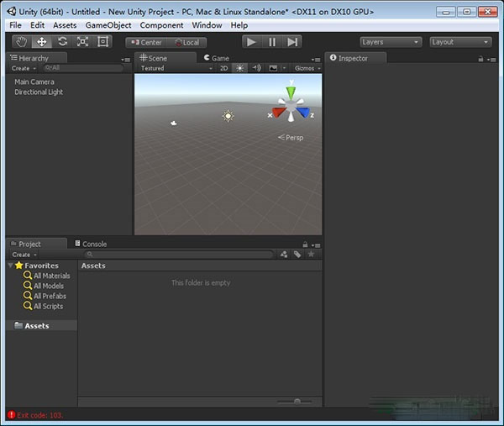Select the Move (translate) tool
The height and width of the screenshot is (426, 504).
41,42
